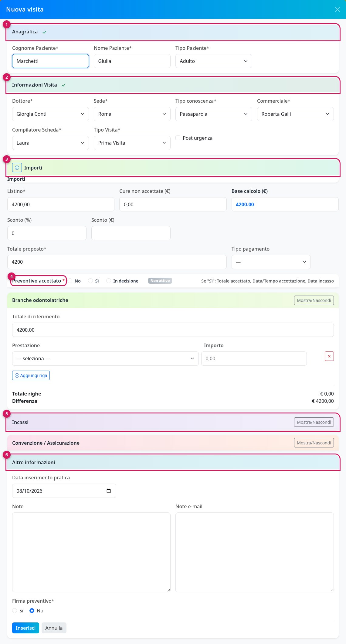Enable the Post urgenza checkbox
Image resolution: width=346 pixels, height=644 pixels.
[x=178, y=138]
